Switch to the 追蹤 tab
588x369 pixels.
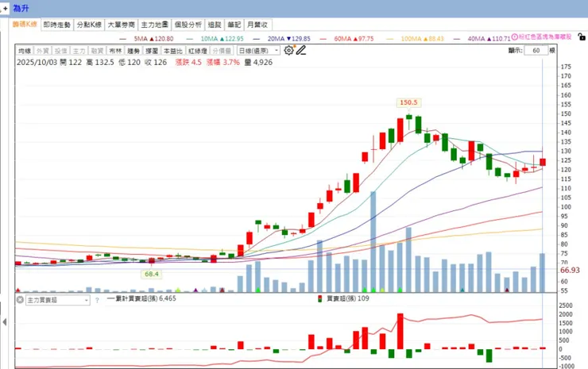215,25
